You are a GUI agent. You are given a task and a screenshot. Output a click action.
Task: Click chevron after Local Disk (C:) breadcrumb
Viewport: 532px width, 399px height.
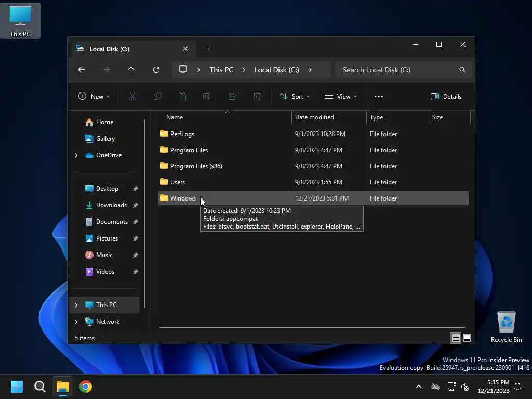click(x=310, y=70)
